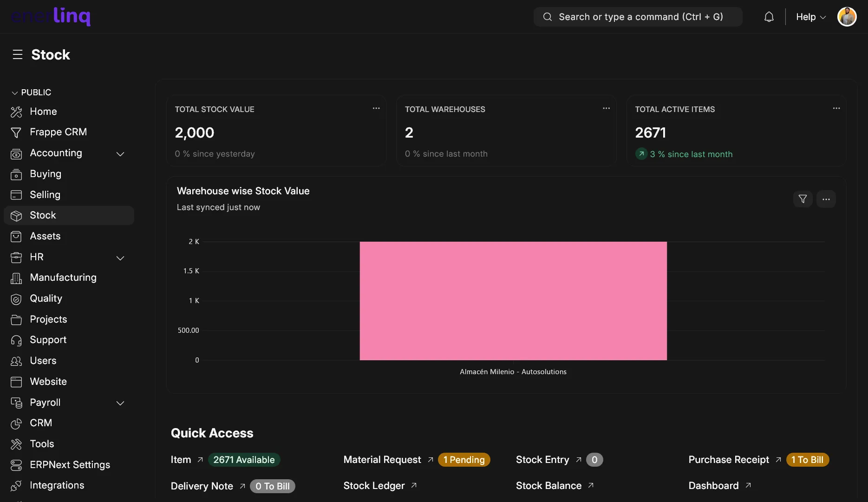Click the notification bell icon
This screenshot has width=868, height=502.
[x=769, y=16]
